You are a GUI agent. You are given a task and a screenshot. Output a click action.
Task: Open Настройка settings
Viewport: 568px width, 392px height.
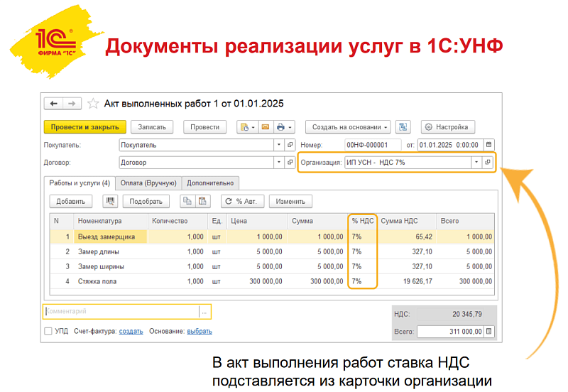coord(448,127)
